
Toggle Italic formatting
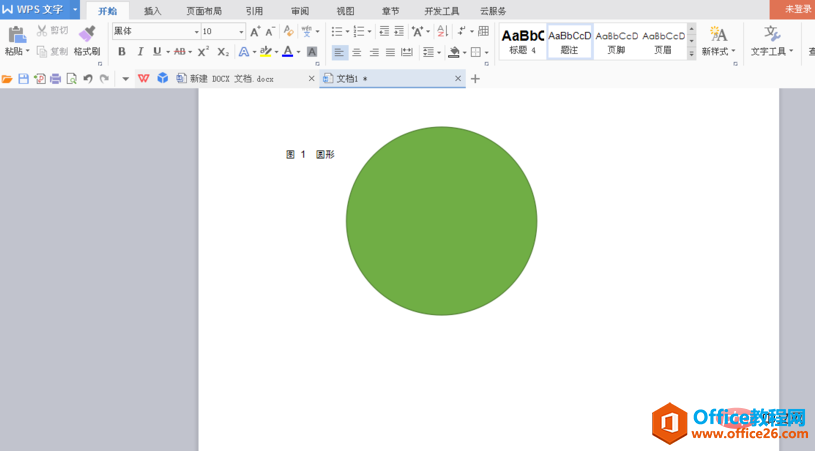coord(139,52)
